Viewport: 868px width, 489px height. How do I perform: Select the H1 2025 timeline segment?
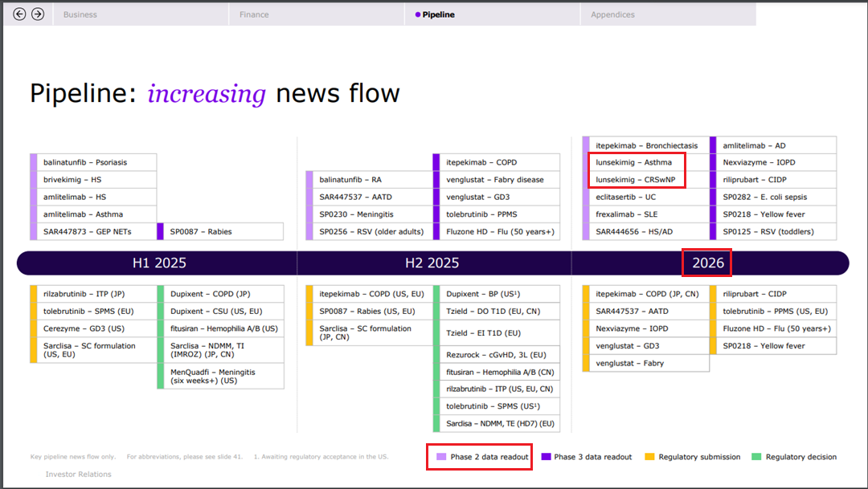click(x=158, y=263)
